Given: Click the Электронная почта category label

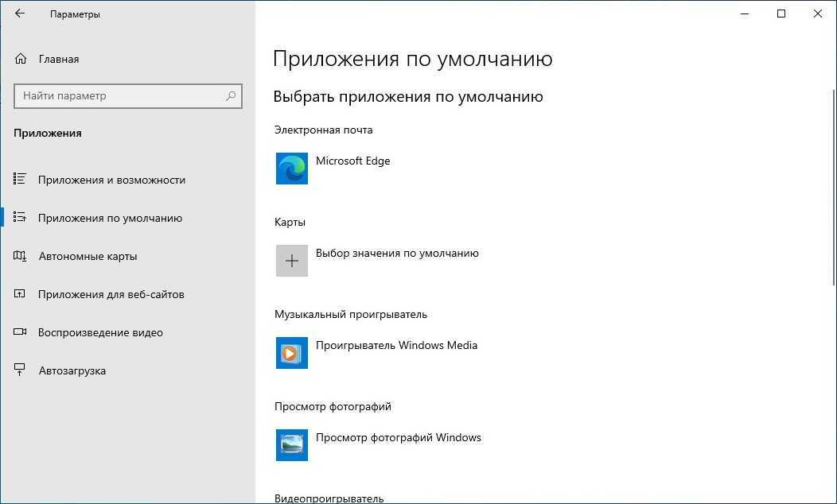Looking at the screenshot, I should pos(324,130).
